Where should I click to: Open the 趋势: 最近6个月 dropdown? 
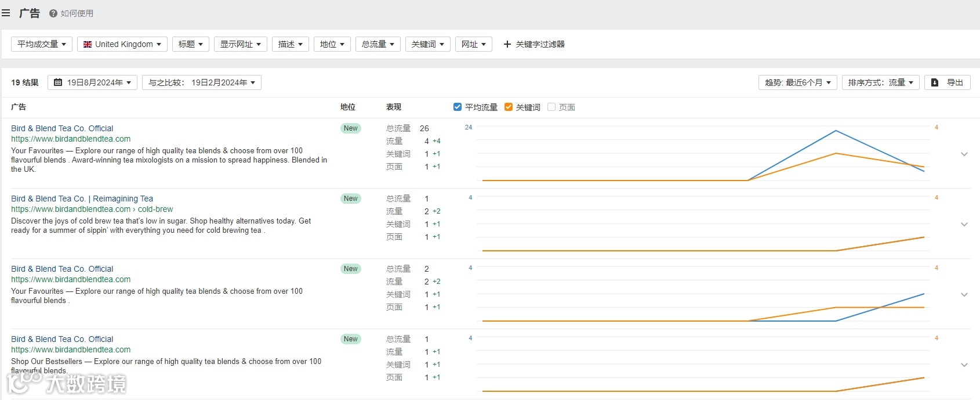click(x=798, y=82)
